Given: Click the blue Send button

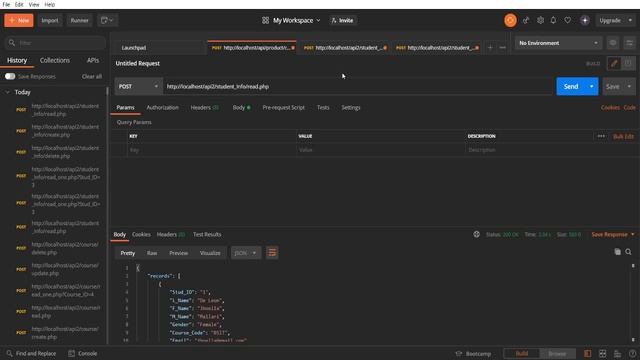Looking at the screenshot, I should (571, 87).
